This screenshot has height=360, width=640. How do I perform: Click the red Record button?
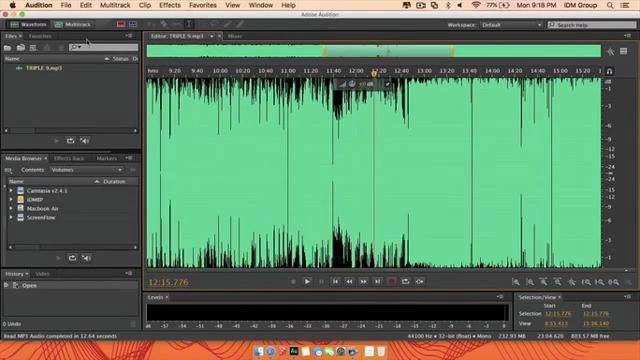tap(391, 281)
